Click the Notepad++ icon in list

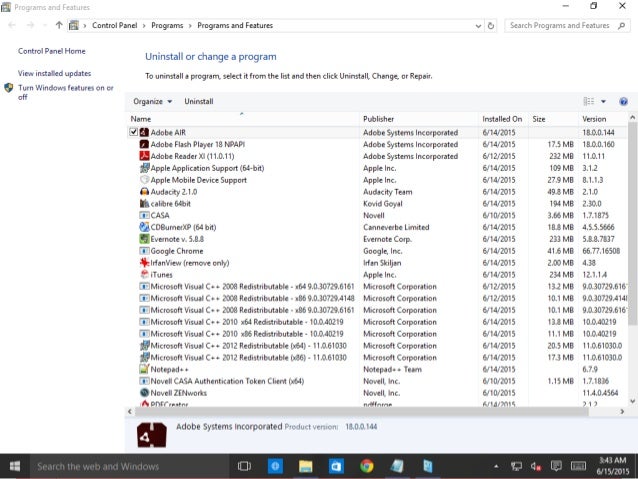[144, 369]
